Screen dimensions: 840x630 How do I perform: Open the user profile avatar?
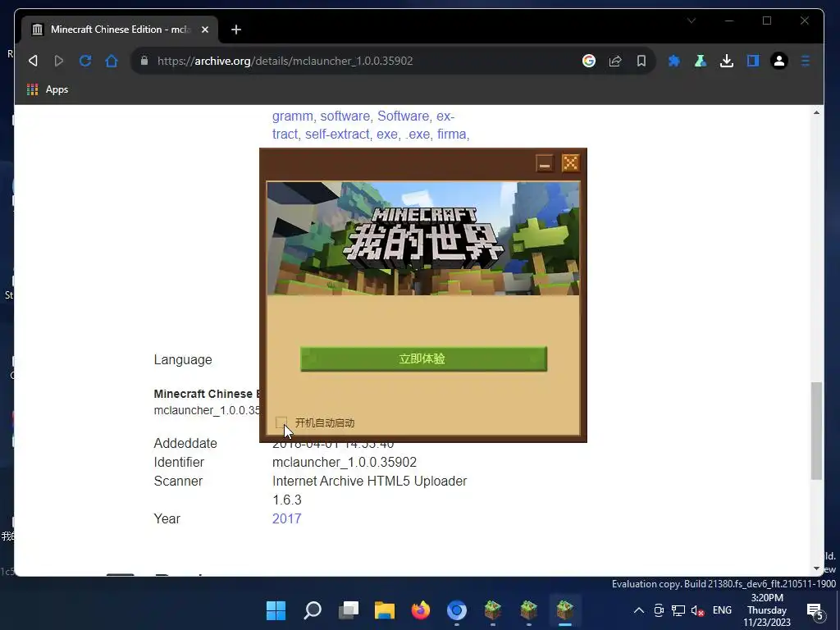(x=779, y=61)
